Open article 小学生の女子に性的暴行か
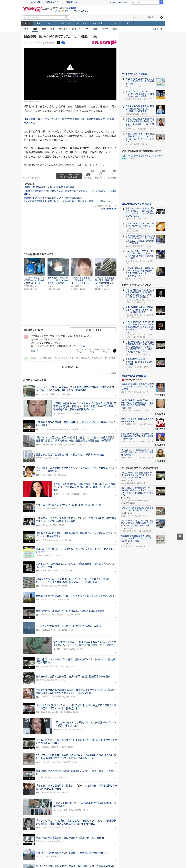This screenshot has width=186, height=868. [x=69, y=505]
